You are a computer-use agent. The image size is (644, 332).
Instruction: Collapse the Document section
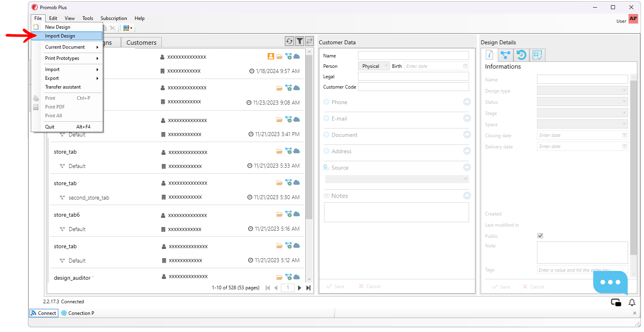pyautogui.click(x=467, y=134)
